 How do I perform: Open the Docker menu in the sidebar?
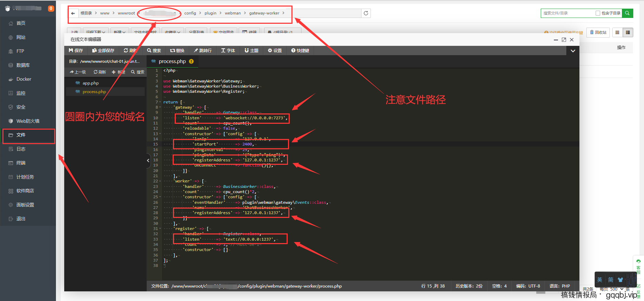[24, 79]
